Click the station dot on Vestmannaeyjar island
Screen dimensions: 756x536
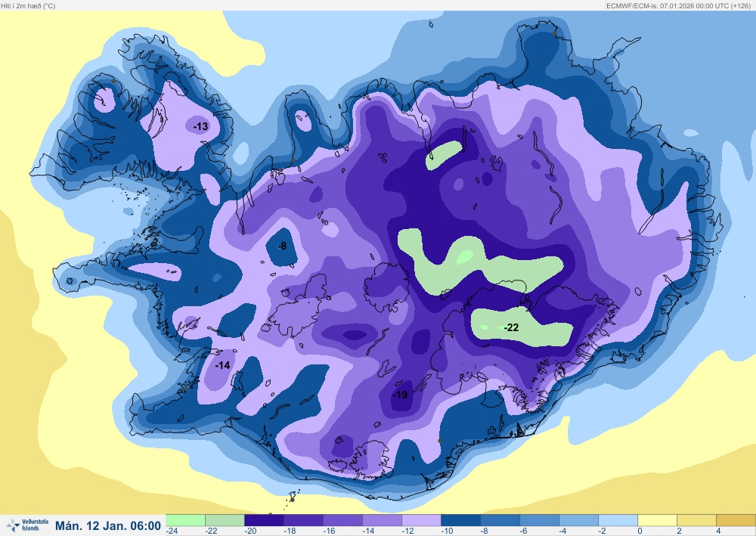(292, 500)
